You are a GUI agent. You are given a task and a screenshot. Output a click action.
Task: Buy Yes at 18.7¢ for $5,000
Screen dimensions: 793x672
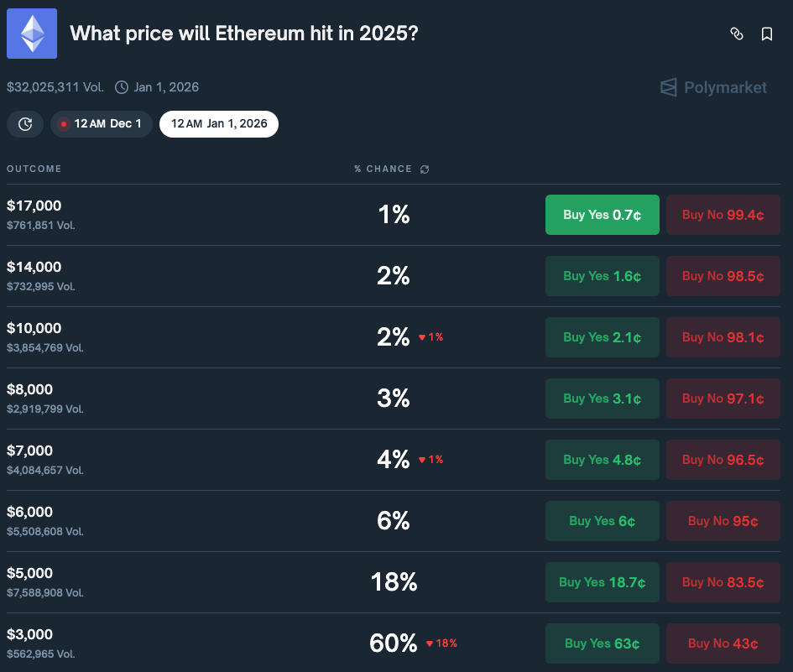(x=602, y=581)
